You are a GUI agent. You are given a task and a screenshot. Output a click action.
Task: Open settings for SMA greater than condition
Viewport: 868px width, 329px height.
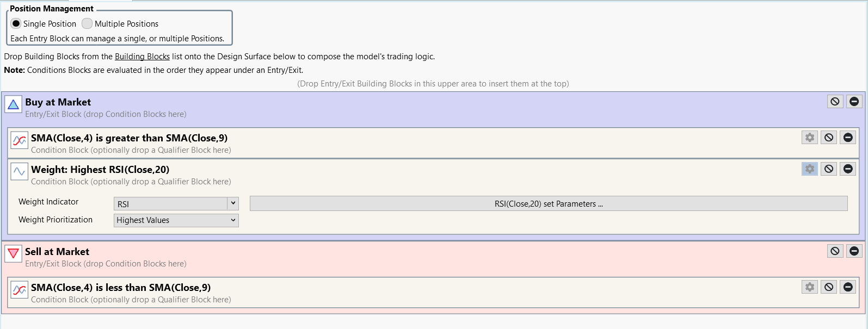(x=810, y=138)
